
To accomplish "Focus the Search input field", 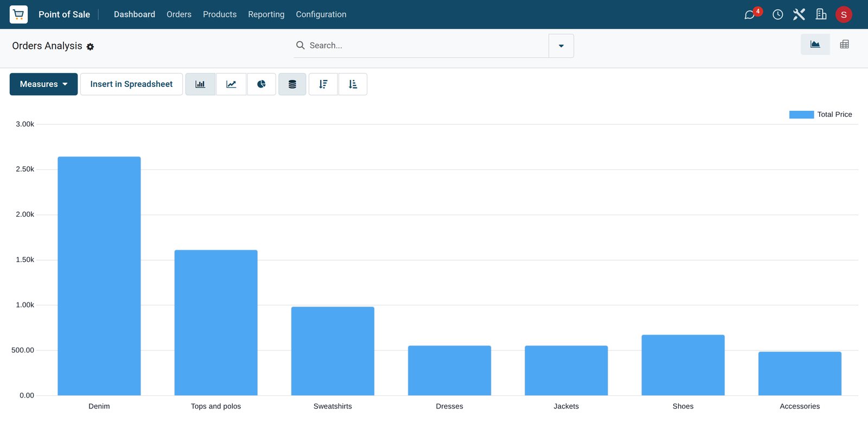I will [x=427, y=46].
